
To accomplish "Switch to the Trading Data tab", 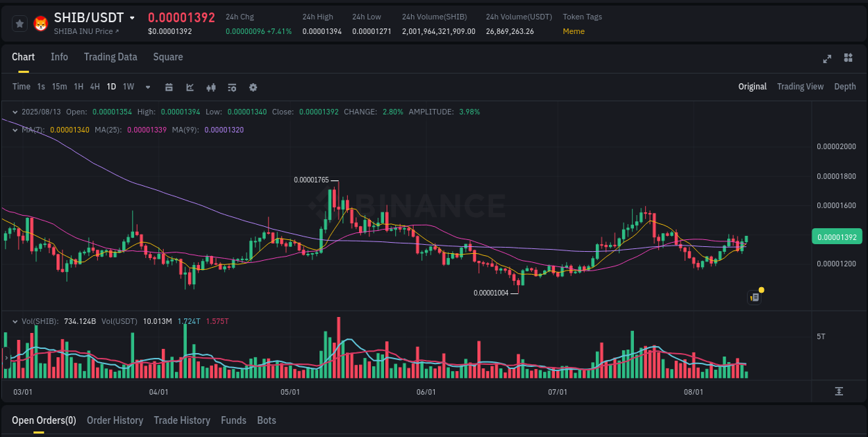I will pyautogui.click(x=110, y=57).
